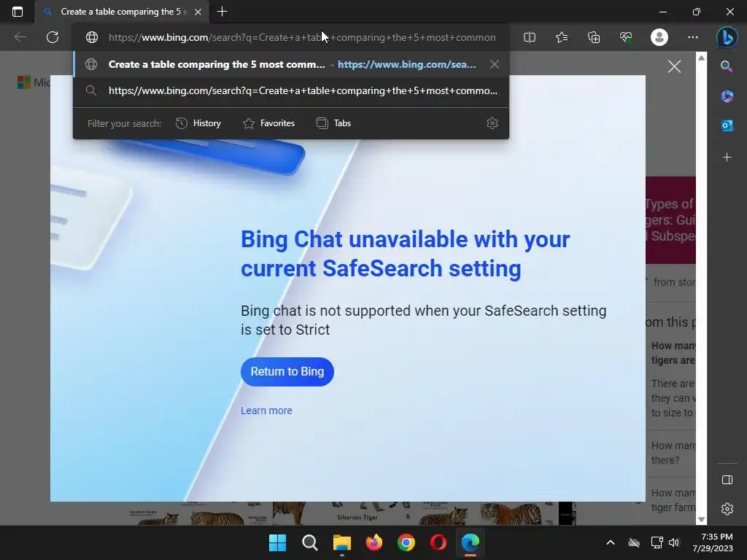This screenshot has height=560, width=747.
Task: Switch to Edge in taskbar
Action: click(471, 542)
